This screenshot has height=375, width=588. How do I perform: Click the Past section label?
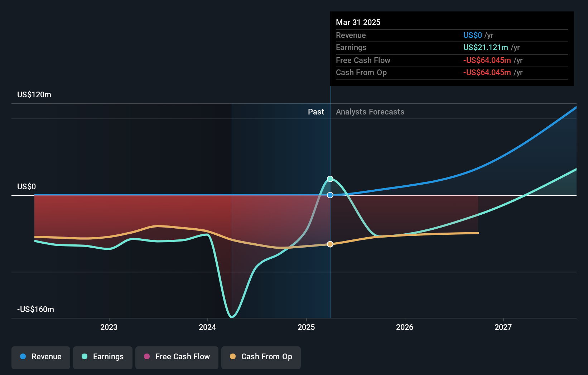coord(316,112)
